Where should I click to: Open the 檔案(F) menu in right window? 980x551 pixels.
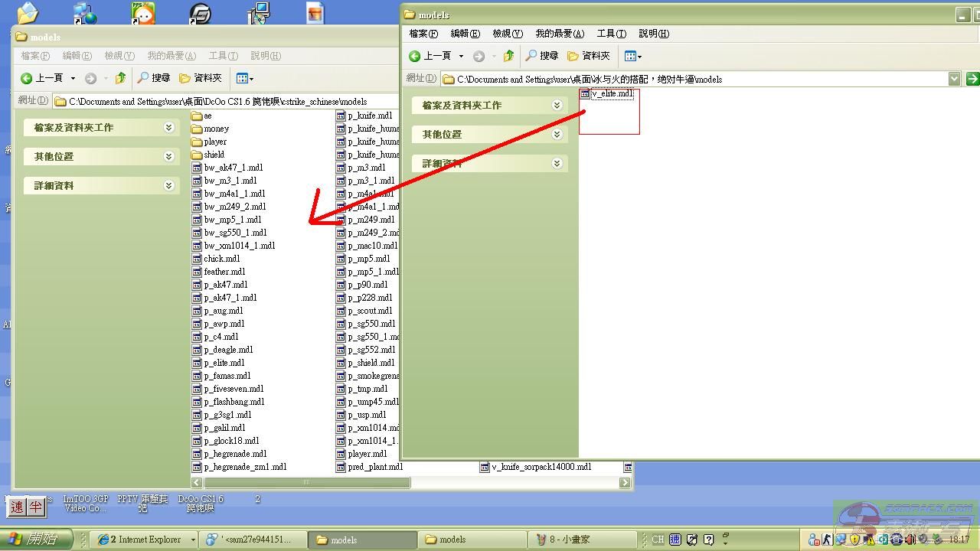423,34
